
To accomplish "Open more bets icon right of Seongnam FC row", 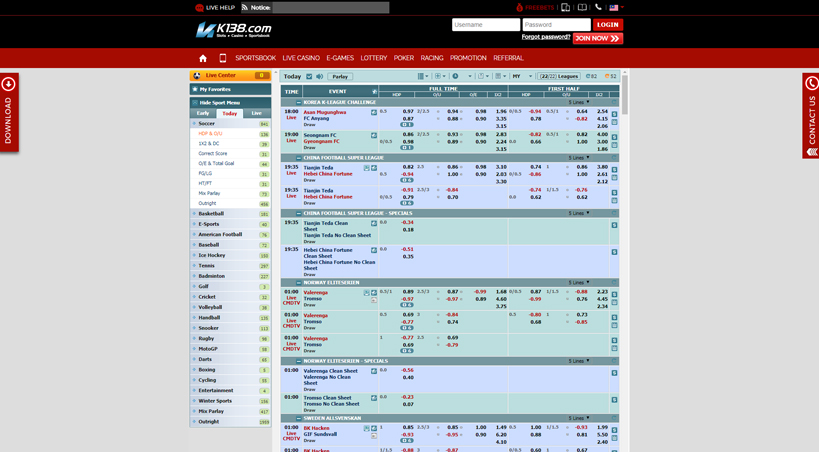I will click(614, 137).
